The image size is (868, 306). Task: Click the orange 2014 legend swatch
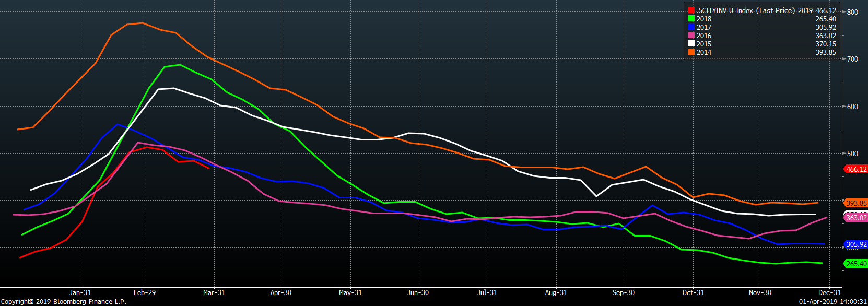(x=691, y=52)
